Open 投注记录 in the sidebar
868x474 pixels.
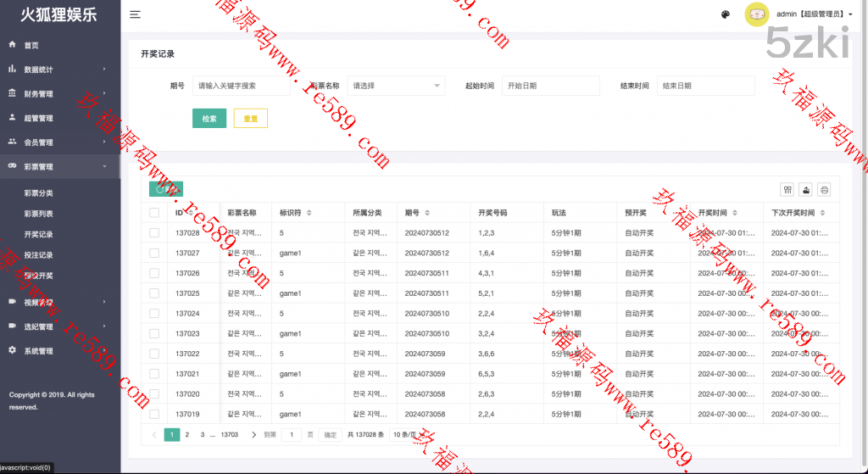[39, 255]
